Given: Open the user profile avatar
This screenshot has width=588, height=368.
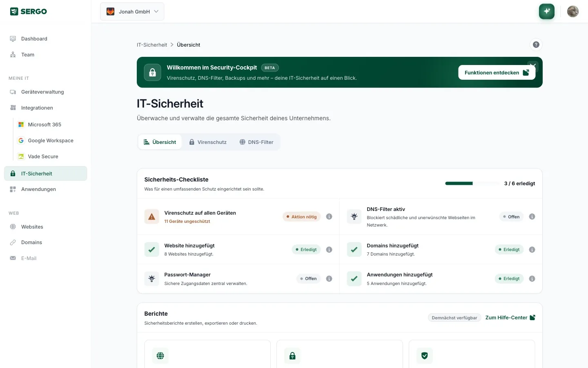Looking at the screenshot, I should click(573, 11).
